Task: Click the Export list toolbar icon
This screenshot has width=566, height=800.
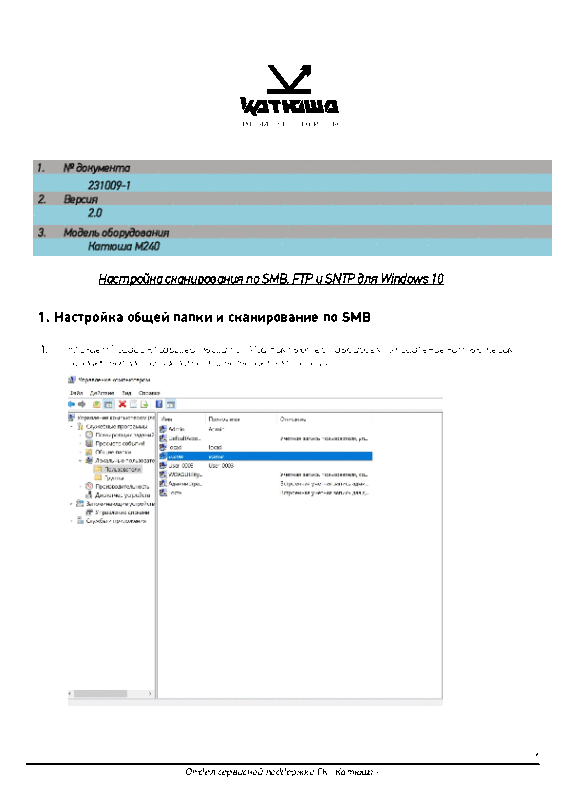Action: (144, 404)
